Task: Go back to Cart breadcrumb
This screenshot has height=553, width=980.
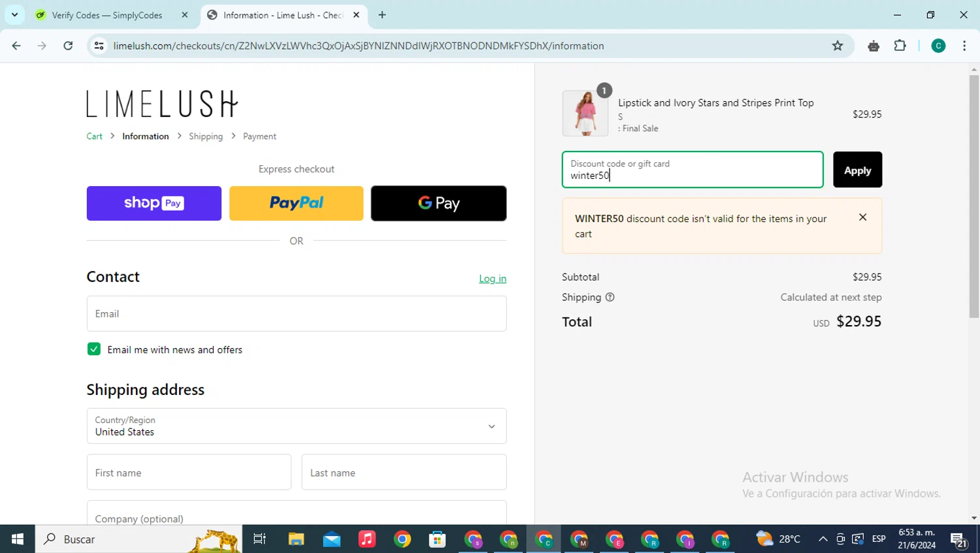Action: [x=95, y=136]
